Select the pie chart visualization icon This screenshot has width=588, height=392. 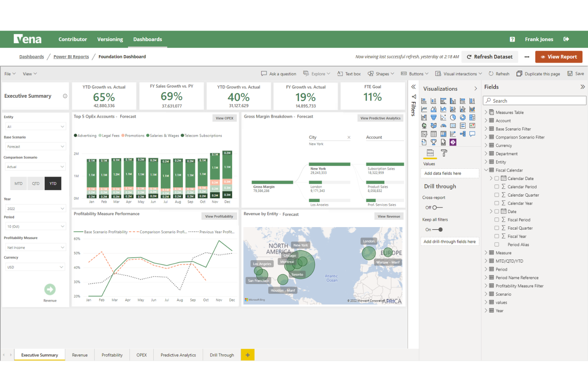[453, 118]
